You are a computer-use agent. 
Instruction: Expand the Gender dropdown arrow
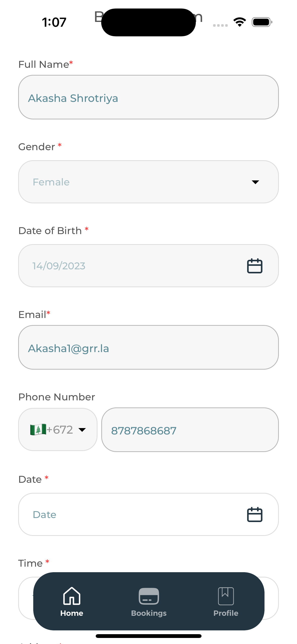coord(255,182)
